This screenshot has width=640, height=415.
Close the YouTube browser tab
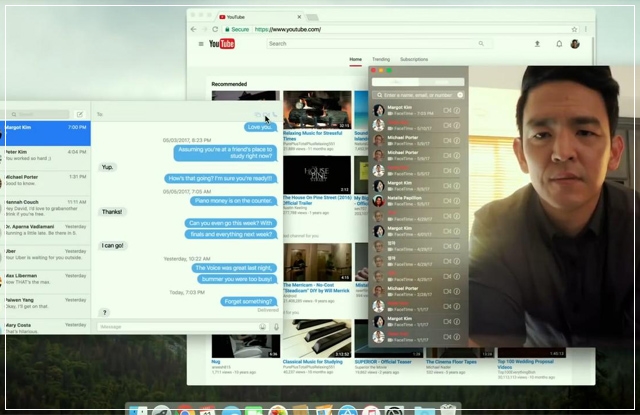point(299,17)
